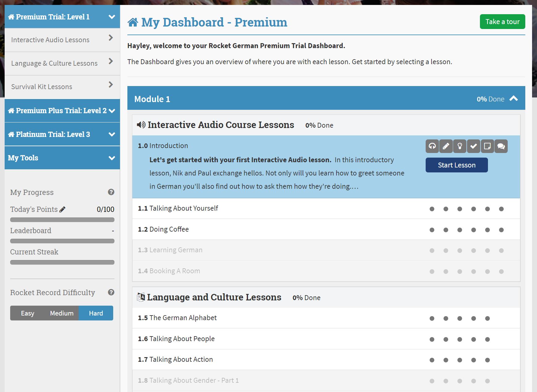Viewport: 537px width, 392px height.
Task: Select Hard difficulty option
Action: tap(96, 313)
